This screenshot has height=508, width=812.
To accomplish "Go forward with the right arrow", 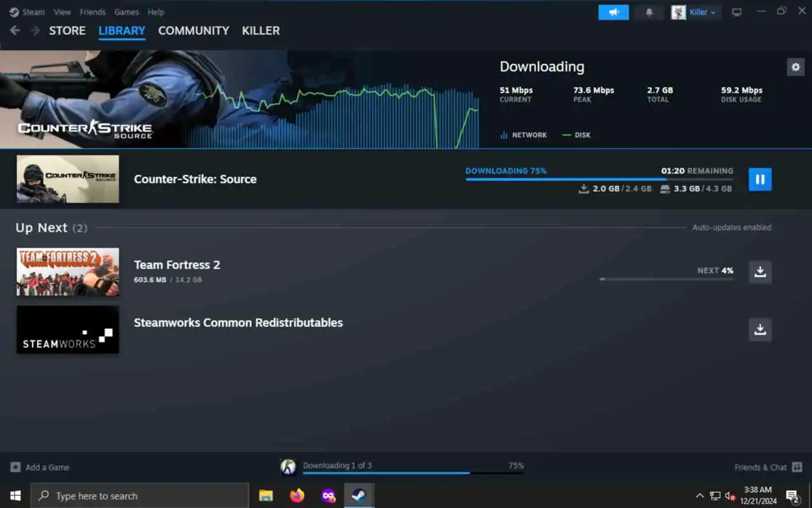I will pos(35,30).
